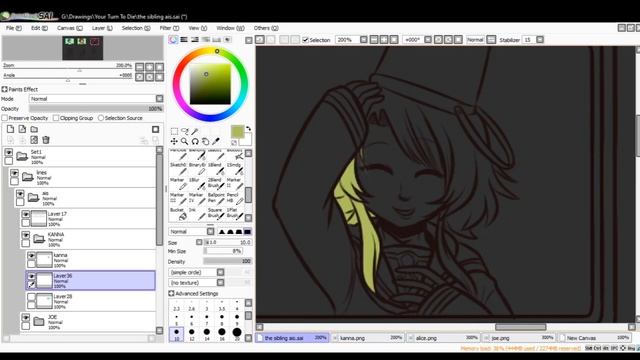
Task: Hide the KANNA layer folder
Action: click(26, 235)
